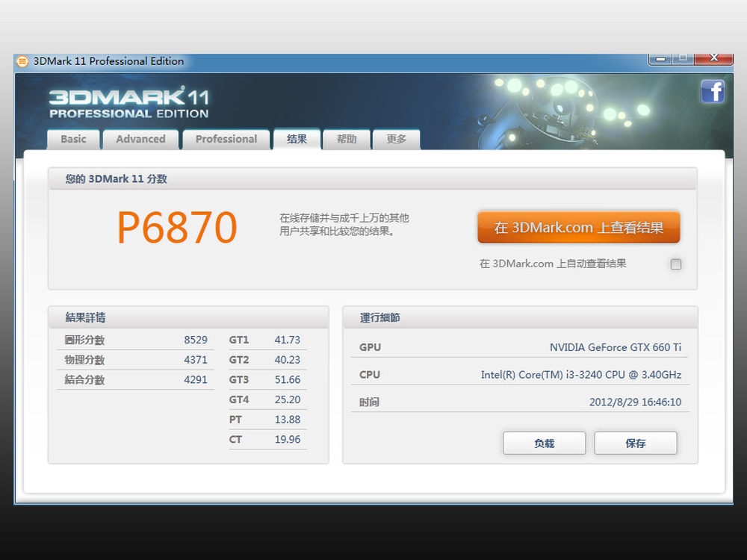747x560 pixels.
Task: Click the 您的 3DMark 11 分数 header
Action: pyautogui.click(x=373, y=179)
